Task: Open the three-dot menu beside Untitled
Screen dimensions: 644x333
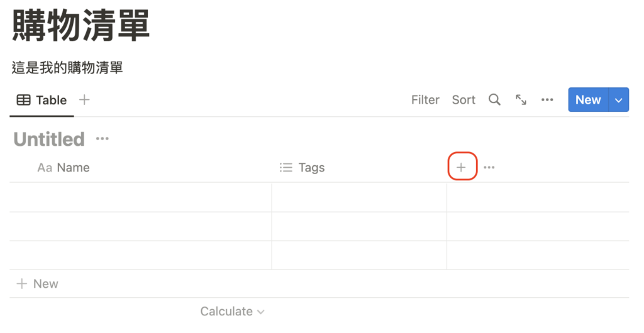Action: pos(103,139)
